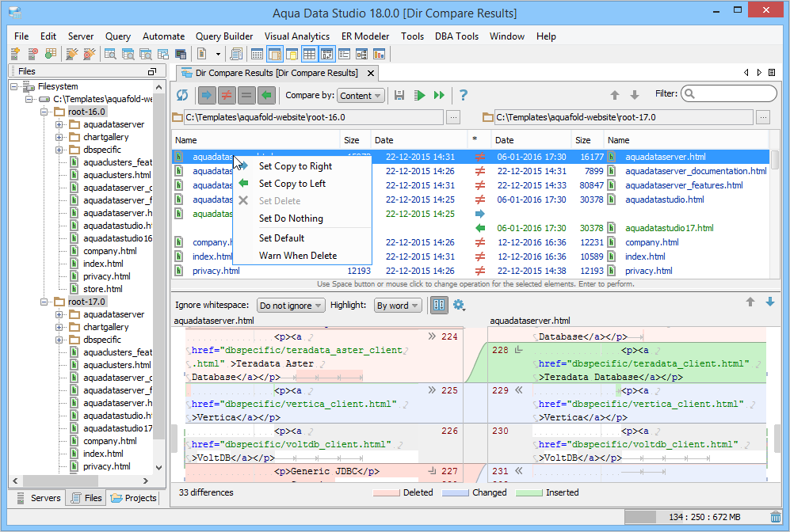Click the garbage collection trash icon
Screen dimensions: 790x532
(x=775, y=517)
